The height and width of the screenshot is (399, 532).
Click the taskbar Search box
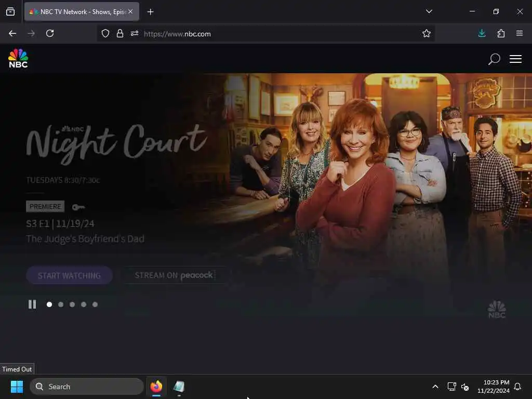[87, 387]
